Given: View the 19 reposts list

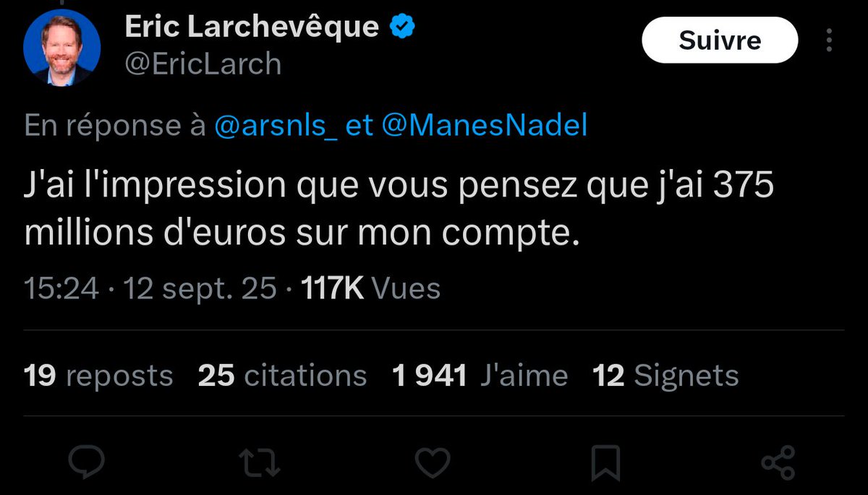Looking at the screenshot, I should click(x=98, y=376).
